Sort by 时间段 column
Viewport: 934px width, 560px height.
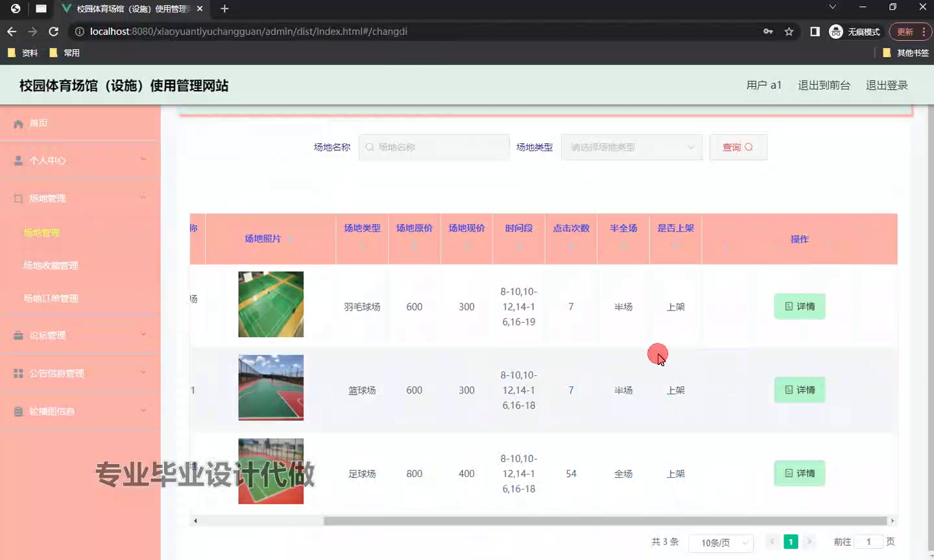519,239
